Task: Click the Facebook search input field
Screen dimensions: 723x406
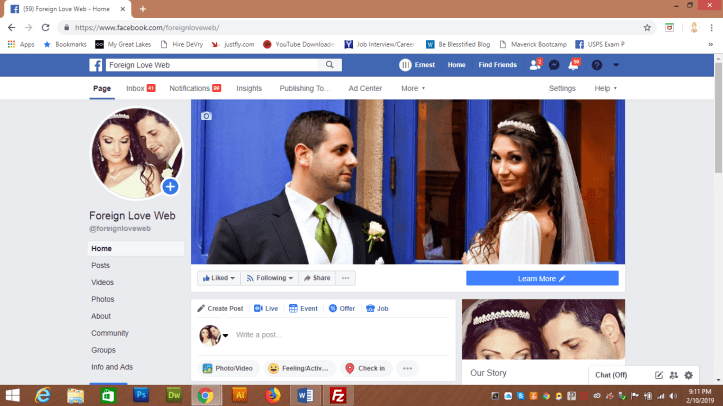Action: [212, 65]
